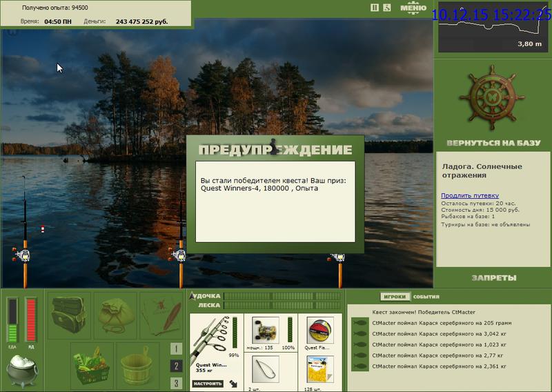Select the reel thumbnail with мощн.: 135
This screenshot has width=552, height=392.
[266, 330]
